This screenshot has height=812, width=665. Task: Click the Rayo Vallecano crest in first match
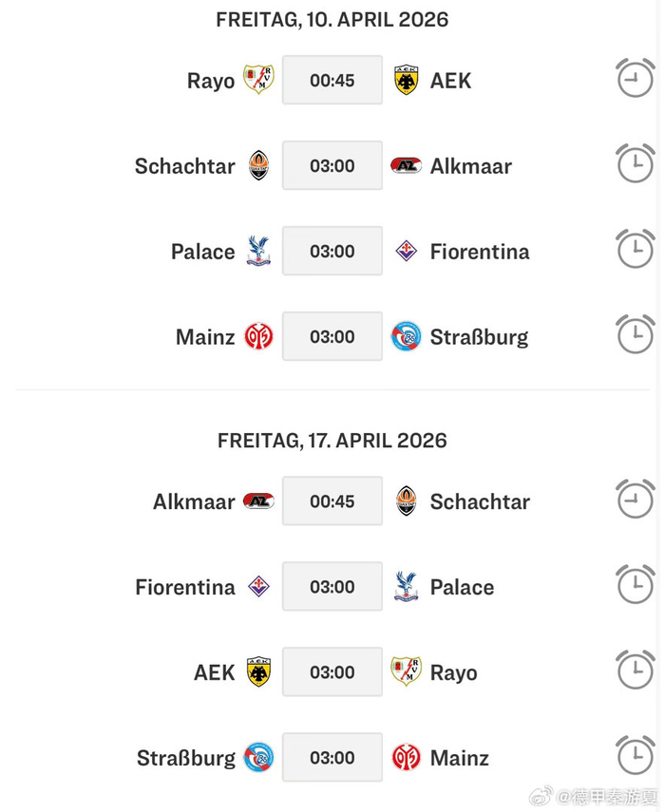(x=258, y=81)
